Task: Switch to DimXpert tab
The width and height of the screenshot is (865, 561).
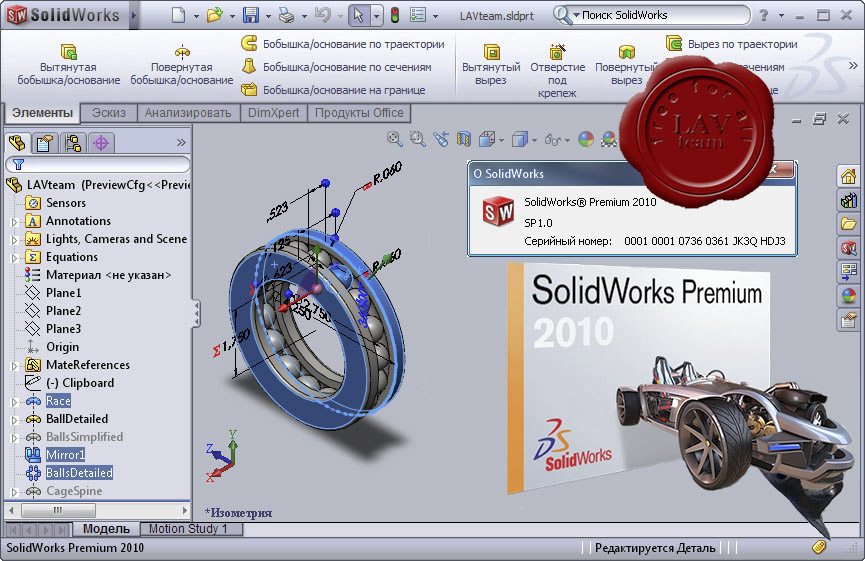Action: pos(273,113)
